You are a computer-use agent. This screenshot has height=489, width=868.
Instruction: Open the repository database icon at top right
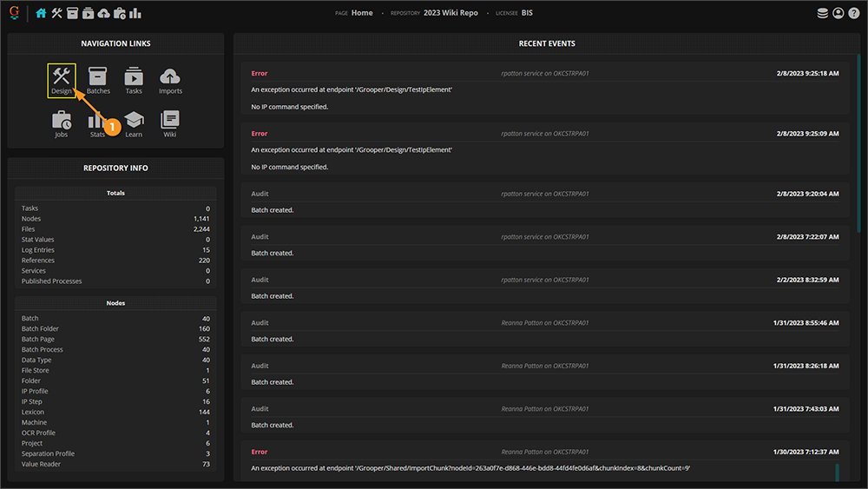pyautogui.click(x=823, y=13)
